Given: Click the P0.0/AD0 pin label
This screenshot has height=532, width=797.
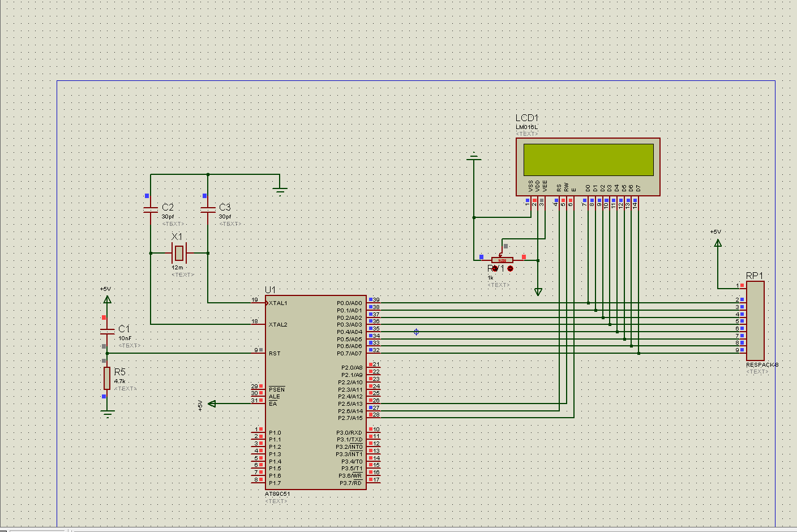Looking at the screenshot, I should tap(349, 303).
